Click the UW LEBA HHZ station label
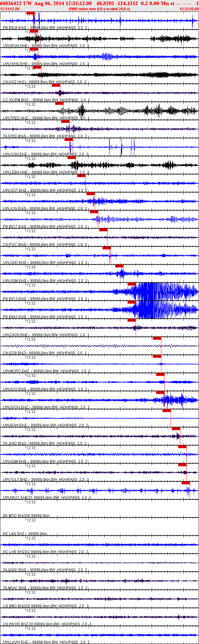199x644 pixels. click(x=15, y=172)
